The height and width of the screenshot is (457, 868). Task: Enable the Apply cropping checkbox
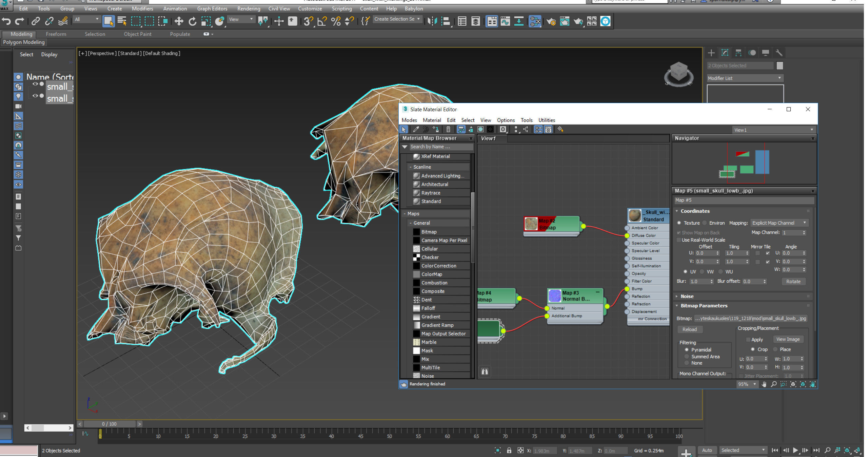click(x=748, y=340)
